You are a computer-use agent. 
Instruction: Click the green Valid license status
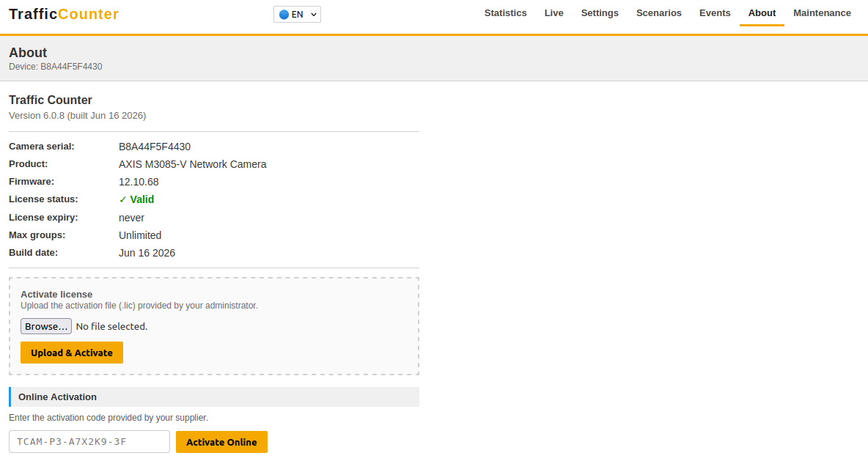(136, 199)
